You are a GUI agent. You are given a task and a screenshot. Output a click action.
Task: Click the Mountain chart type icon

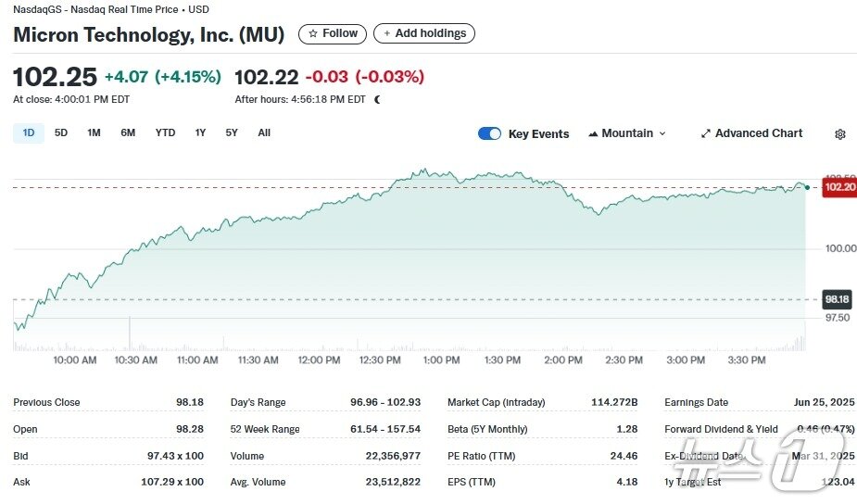tap(593, 133)
